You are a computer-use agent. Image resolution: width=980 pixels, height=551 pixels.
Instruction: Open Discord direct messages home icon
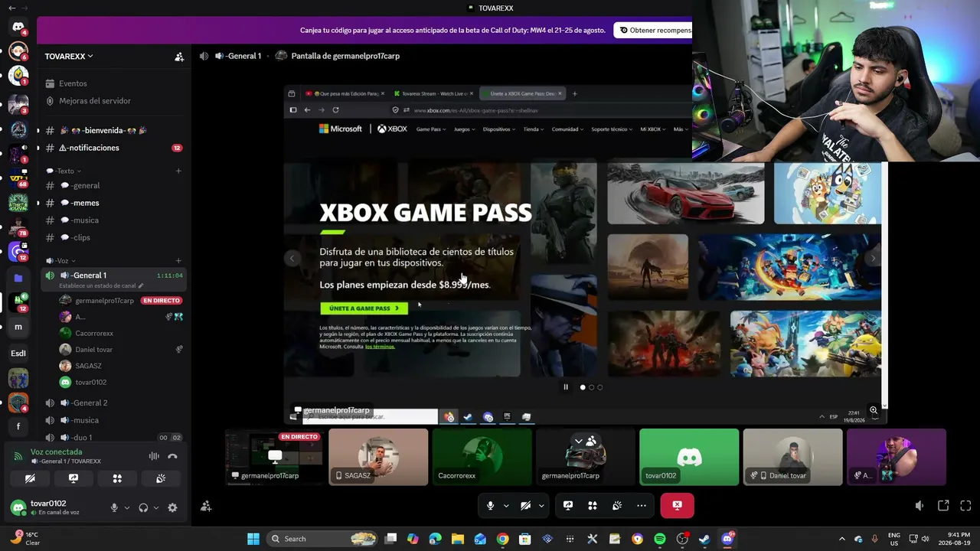click(x=18, y=27)
